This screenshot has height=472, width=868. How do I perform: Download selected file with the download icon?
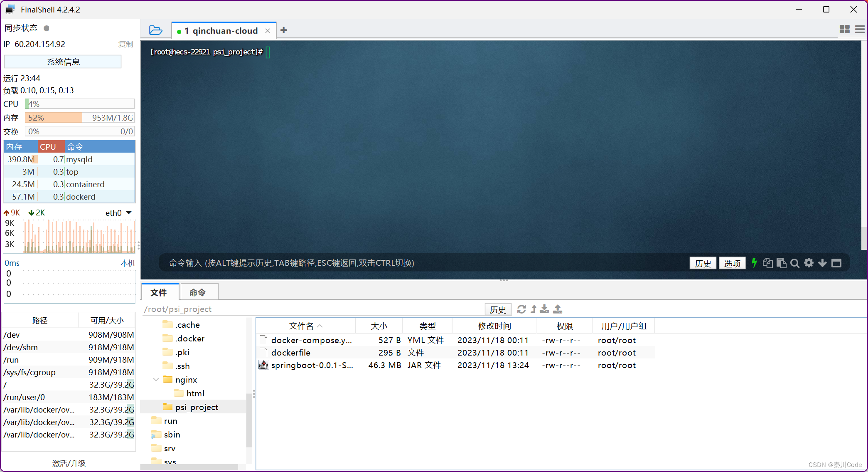[x=544, y=309]
